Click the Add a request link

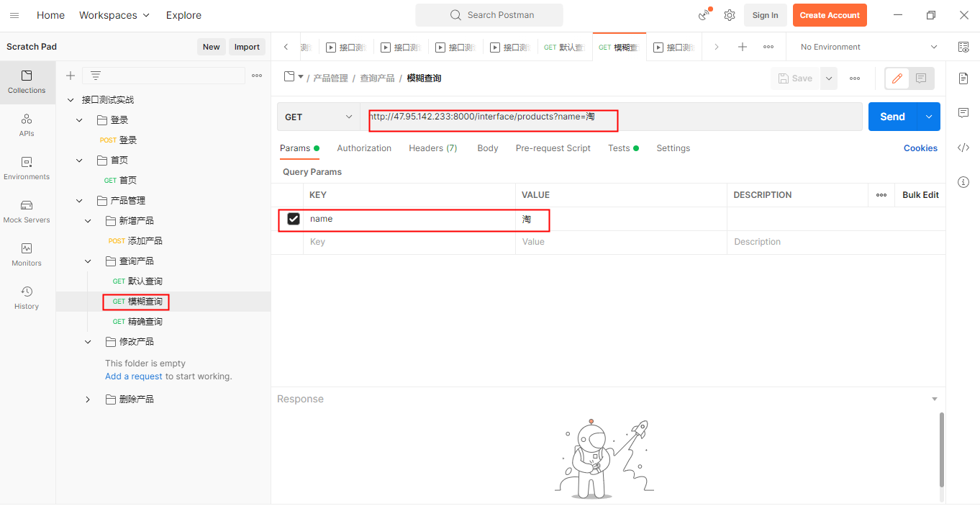click(134, 376)
